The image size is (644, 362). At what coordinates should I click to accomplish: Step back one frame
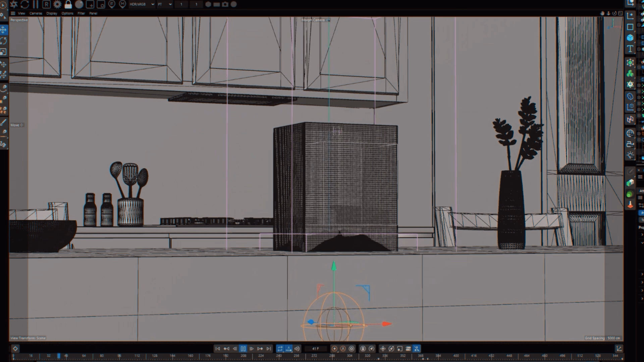[x=235, y=349]
